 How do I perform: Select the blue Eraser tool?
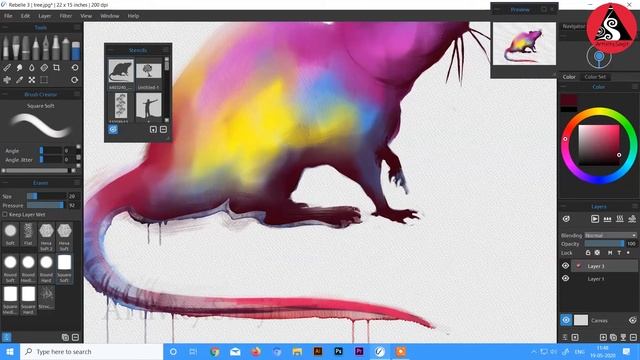coord(76,50)
